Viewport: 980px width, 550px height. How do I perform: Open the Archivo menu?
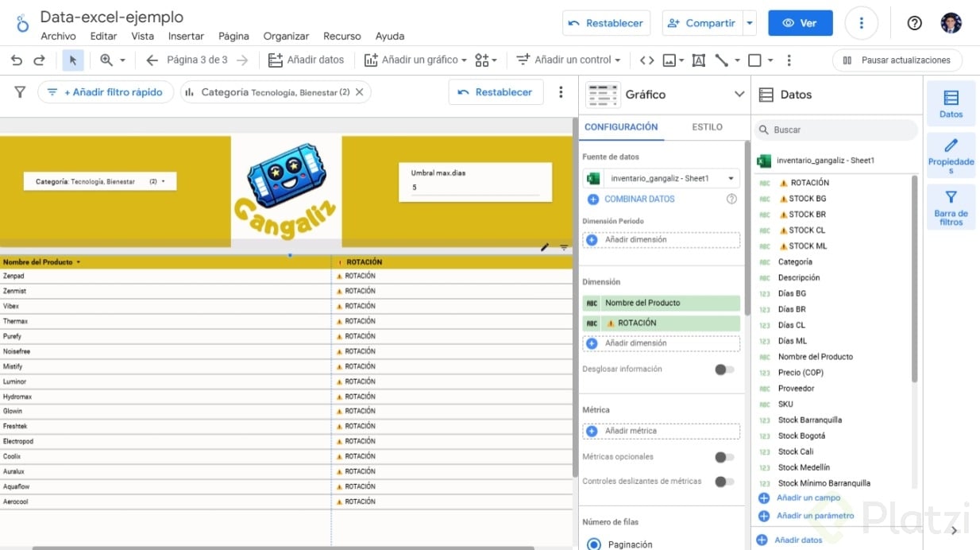[58, 37]
